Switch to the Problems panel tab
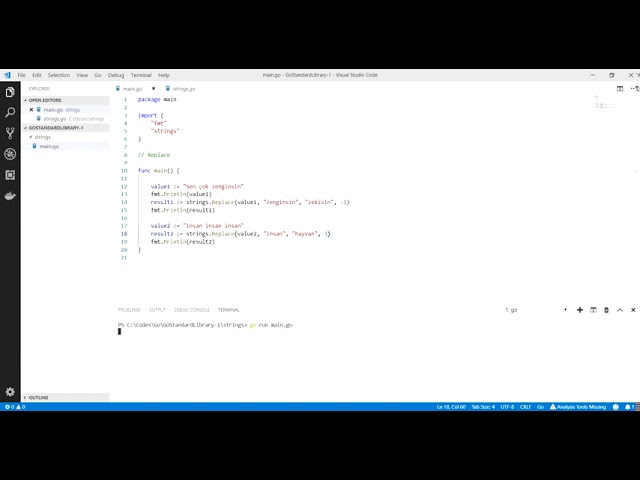The image size is (640, 480). (129, 310)
